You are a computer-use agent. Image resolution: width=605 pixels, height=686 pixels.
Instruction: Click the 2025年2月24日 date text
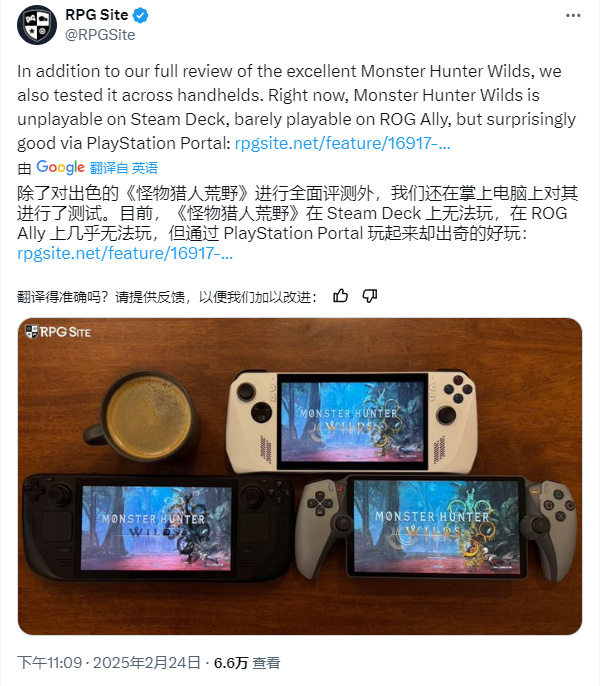[x=147, y=663]
